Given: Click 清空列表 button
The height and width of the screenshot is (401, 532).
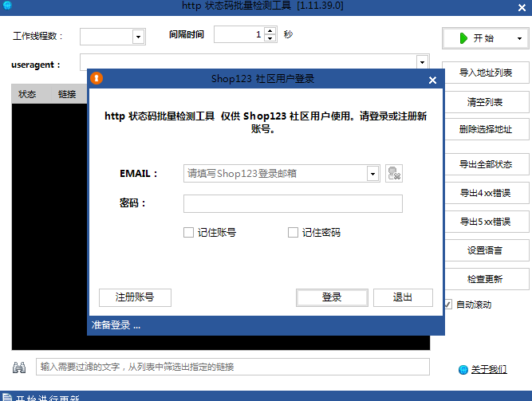Looking at the screenshot, I should coord(486,102).
